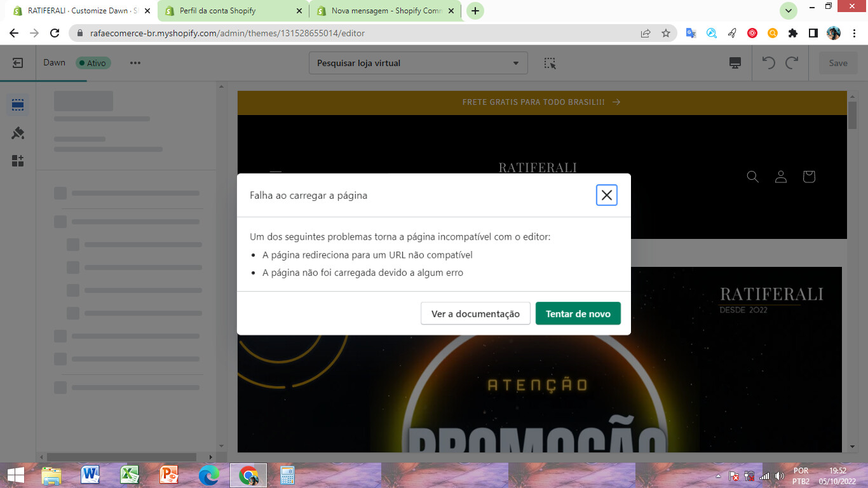Image resolution: width=868 pixels, height=488 pixels.
Task: Open Calculator from the taskbar
Action: [x=288, y=475]
